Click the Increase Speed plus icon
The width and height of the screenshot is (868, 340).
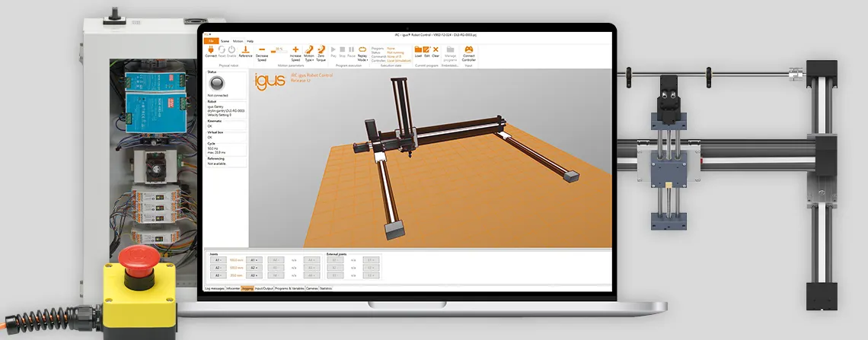(295, 49)
